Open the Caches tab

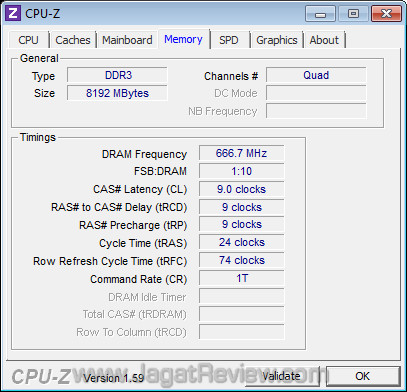(x=73, y=40)
